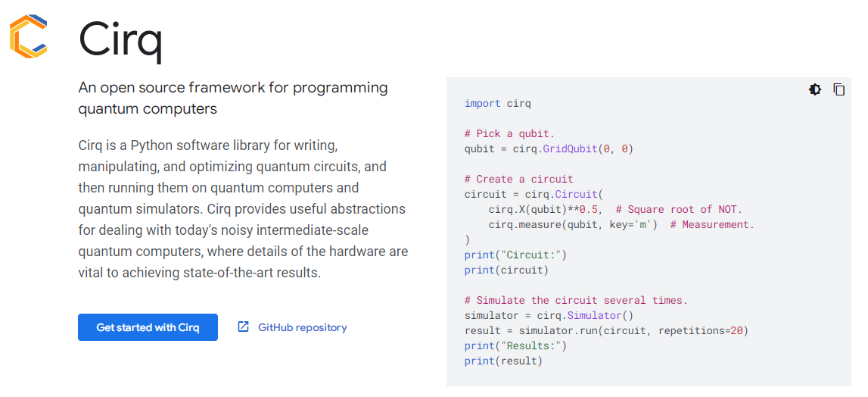This screenshot has height=397, width=868.
Task: Click Get started with Cirq button
Action: tap(148, 327)
